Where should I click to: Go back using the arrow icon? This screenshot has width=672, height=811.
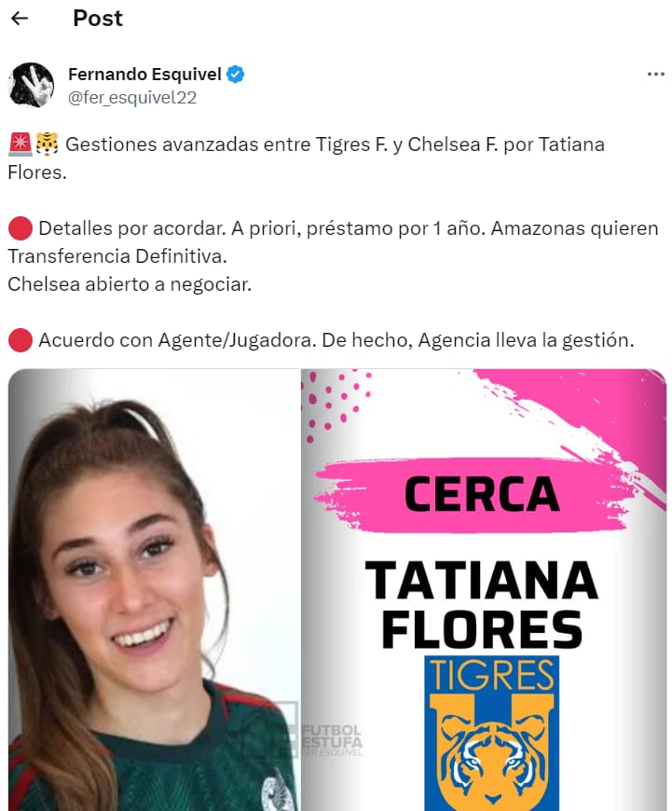click(x=20, y=18)
